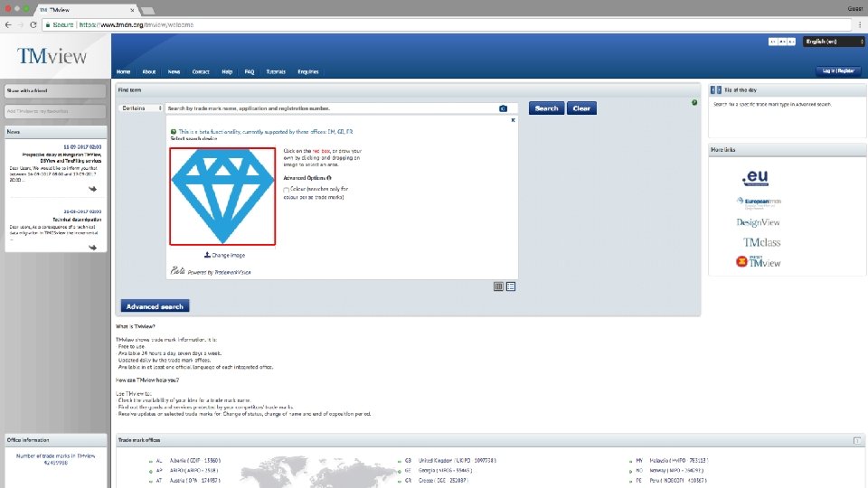Click the Advanced search button
The width and height of the screenshot is (868, 488).
[155, 306]
